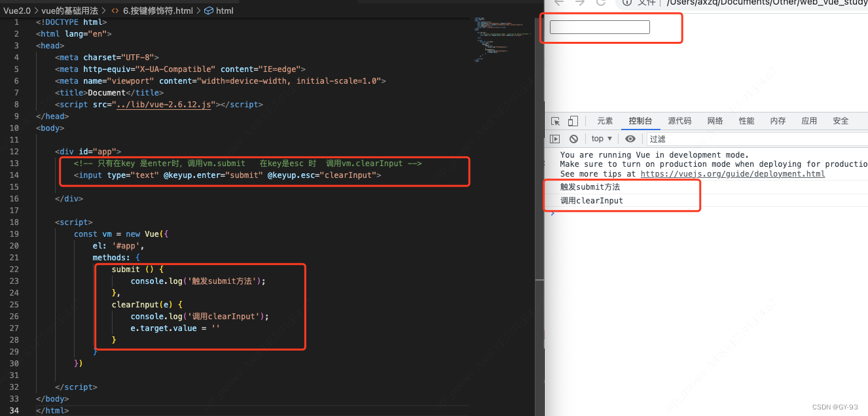Select the inspect element picker in DevTools
The width and height of the screenshot is (868, 416).
tap(555, 121)
